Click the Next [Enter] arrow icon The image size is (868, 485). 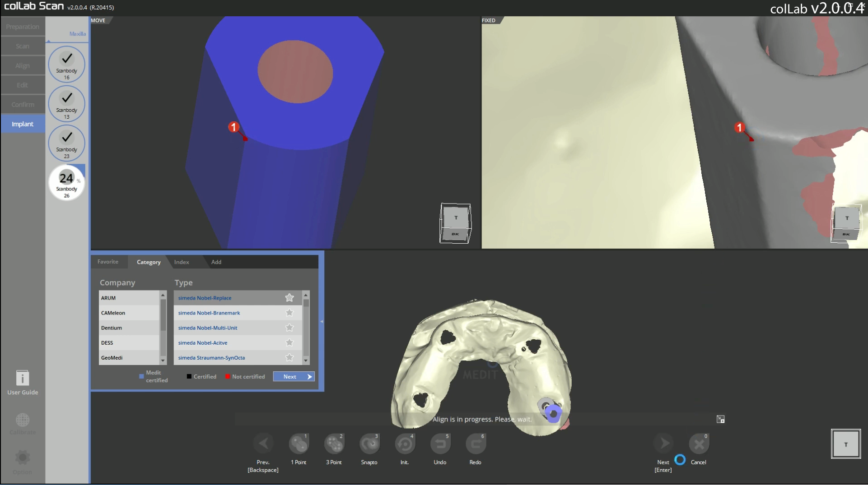[x=663, y=444]
